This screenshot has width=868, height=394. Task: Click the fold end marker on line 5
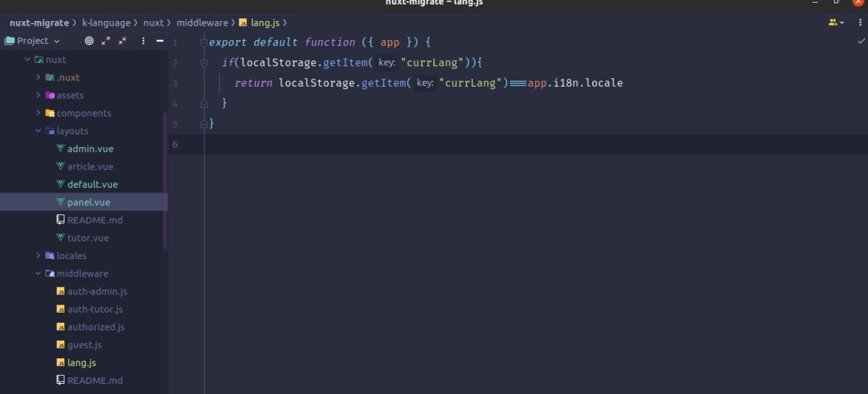(204, 124)
